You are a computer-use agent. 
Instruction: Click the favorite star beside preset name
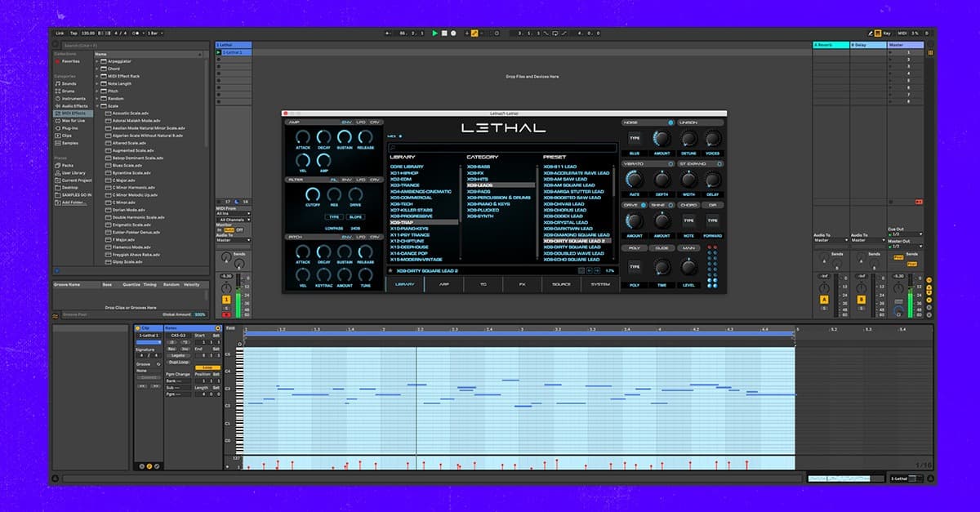(390, 270)
